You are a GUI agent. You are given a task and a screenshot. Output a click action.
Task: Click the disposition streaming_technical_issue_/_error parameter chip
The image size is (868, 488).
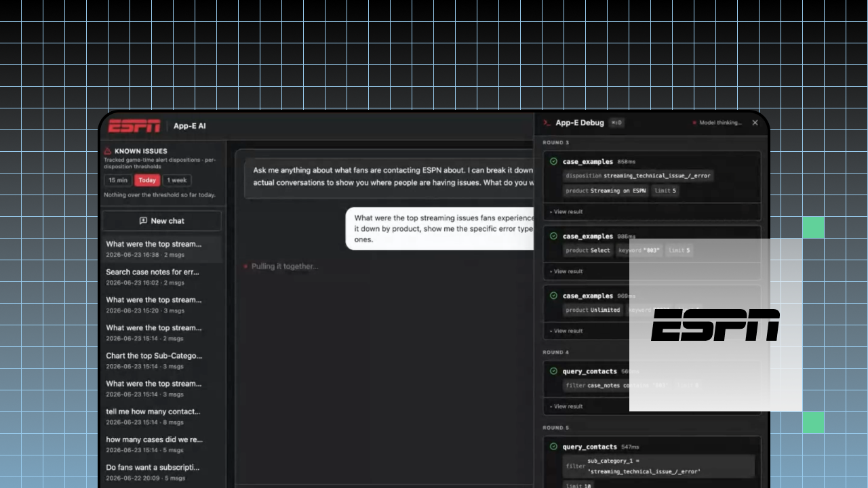638,176
